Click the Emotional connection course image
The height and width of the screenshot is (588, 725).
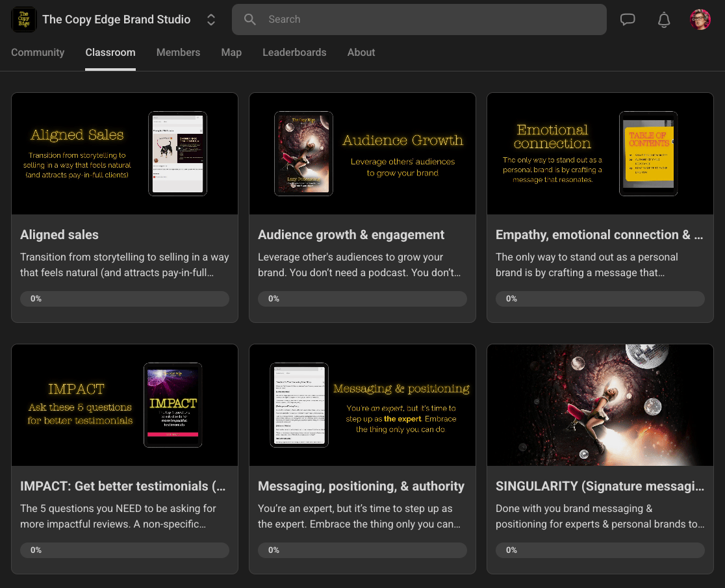point(600,154)
